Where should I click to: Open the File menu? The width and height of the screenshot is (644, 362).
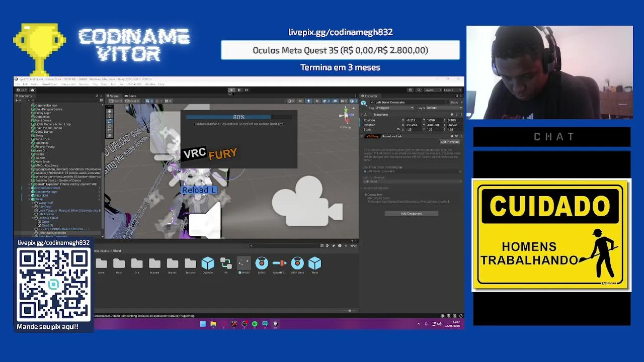pyautogui.click(x=18, y=84)
